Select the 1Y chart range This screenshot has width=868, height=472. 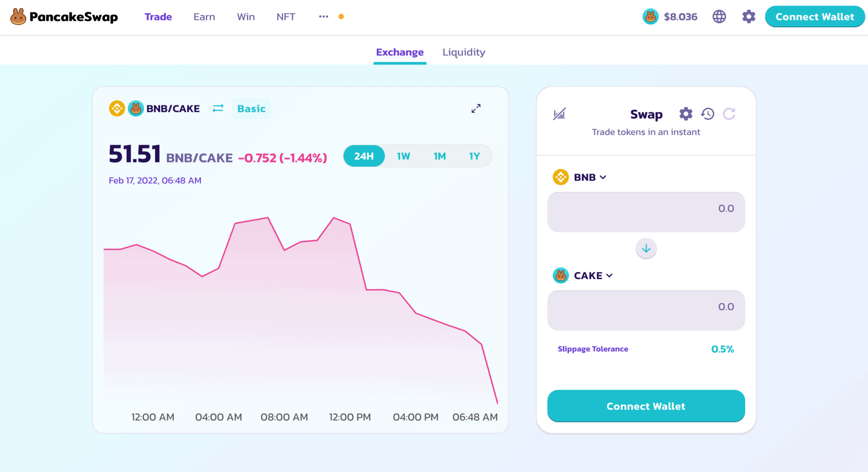click(474, 156)
